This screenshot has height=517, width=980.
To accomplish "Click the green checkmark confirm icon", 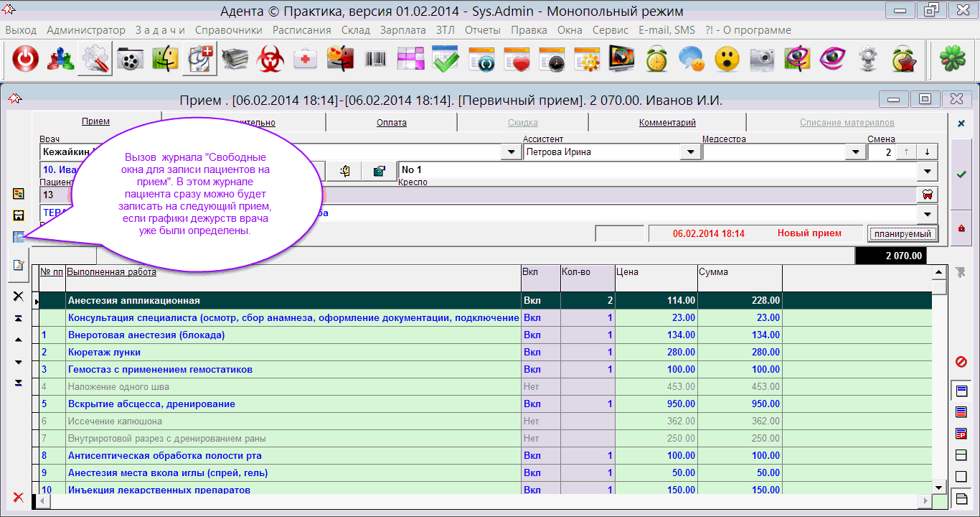I will (x=961, y=174).
